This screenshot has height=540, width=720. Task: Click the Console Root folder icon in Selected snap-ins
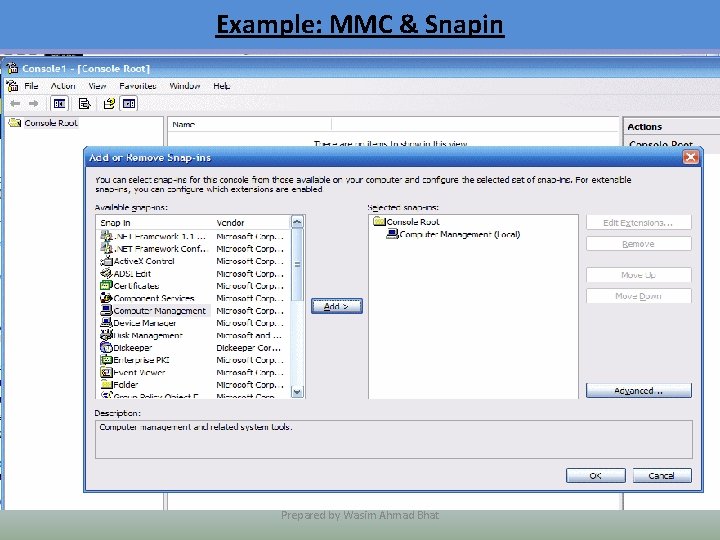pos(379,221)
